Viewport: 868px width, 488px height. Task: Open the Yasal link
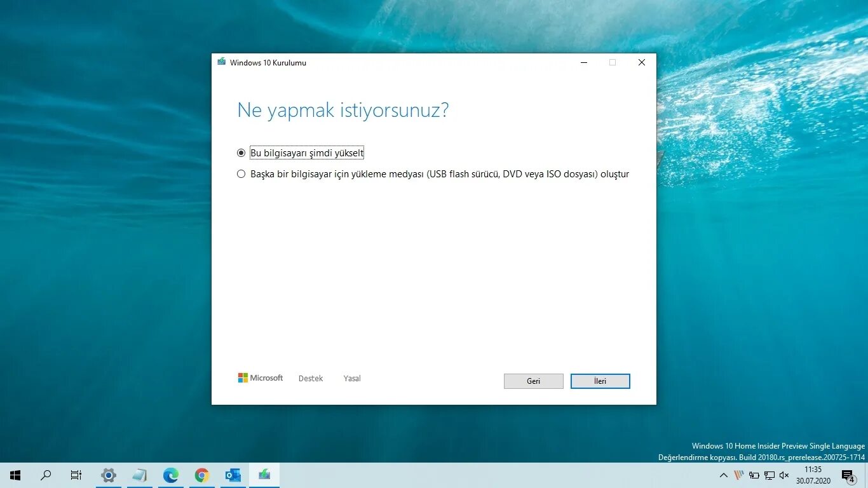352,379
